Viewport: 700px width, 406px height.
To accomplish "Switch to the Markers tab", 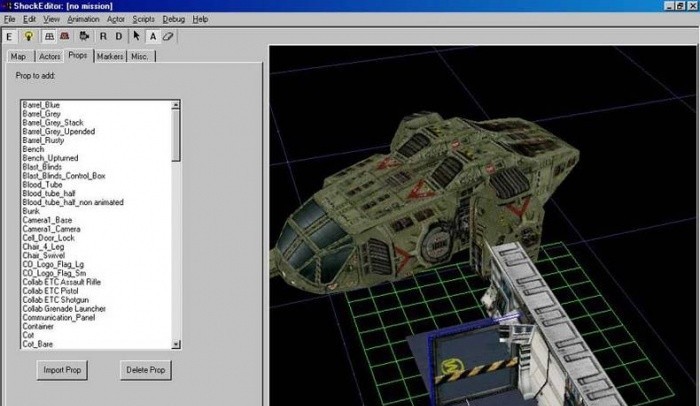I will 110,57.
